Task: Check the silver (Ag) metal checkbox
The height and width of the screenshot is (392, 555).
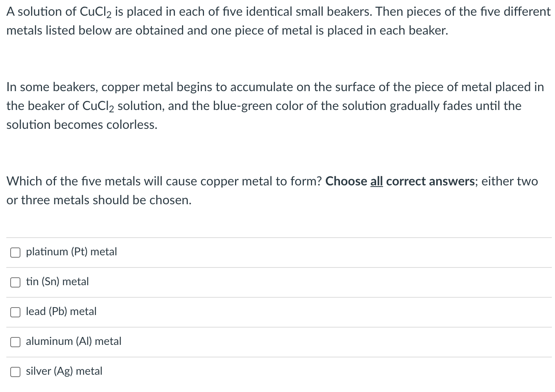Action: 15,372
